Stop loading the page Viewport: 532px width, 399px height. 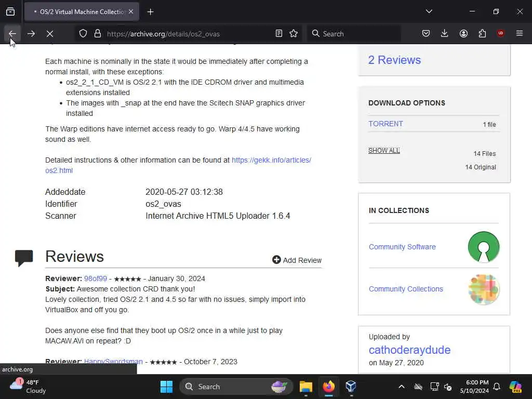pyautogui.click(x=50, y=34)
